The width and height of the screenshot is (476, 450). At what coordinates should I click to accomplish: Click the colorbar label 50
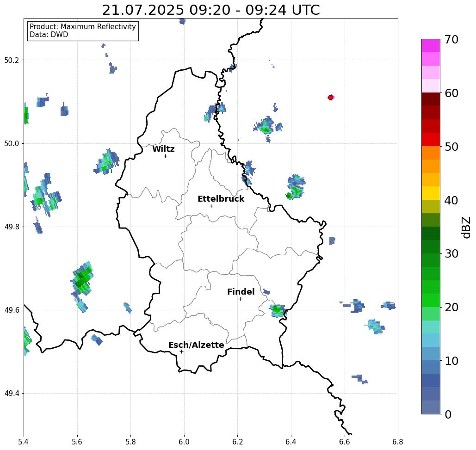[x=451, y=147]
